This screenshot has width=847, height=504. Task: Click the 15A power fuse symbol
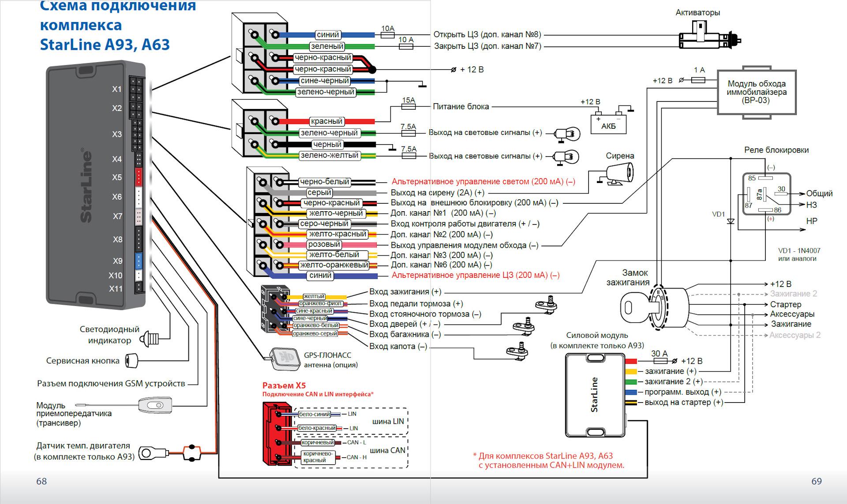pyautogui.click(x=408, y=106)
